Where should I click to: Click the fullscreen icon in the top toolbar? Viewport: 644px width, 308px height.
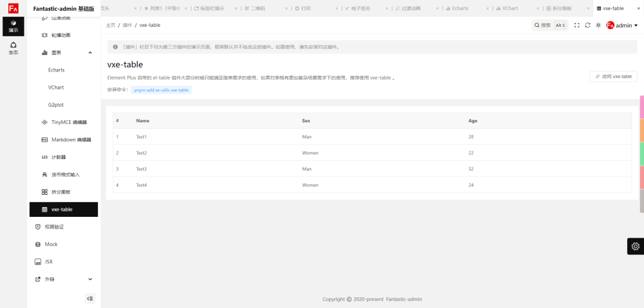pos(577,26)
